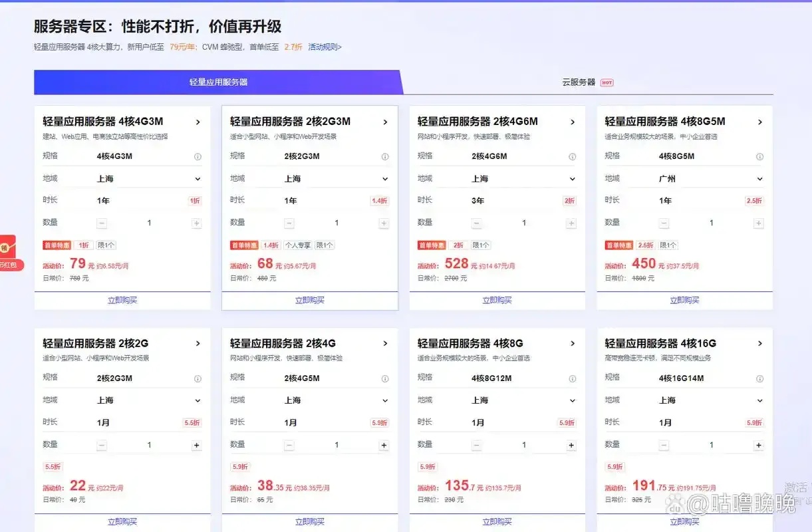Click 立即购买 for the 38.35元 2核4G server

[x=310, y=522]
